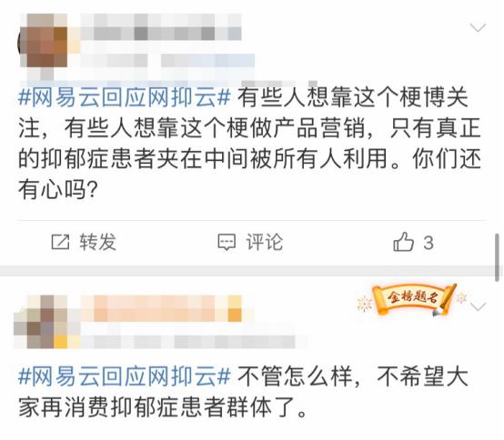Click the 评论 text label
This screenshot has height=440, width=504.
tap(264, 242)
